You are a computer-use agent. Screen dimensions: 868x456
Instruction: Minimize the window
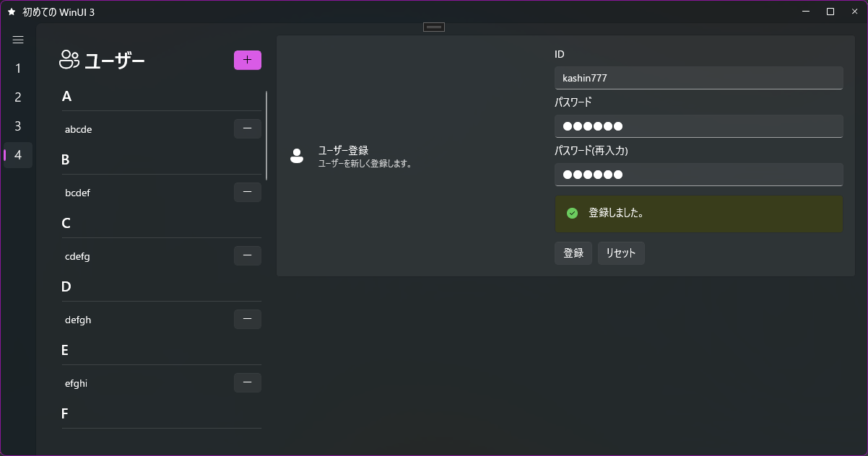click(x=806, y=12)
